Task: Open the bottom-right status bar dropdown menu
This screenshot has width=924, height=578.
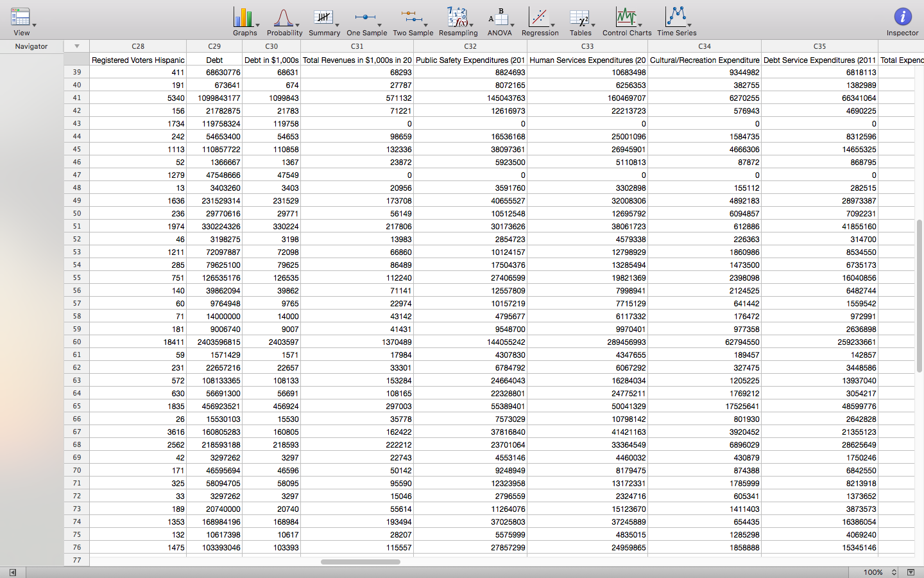Action: 911,572
